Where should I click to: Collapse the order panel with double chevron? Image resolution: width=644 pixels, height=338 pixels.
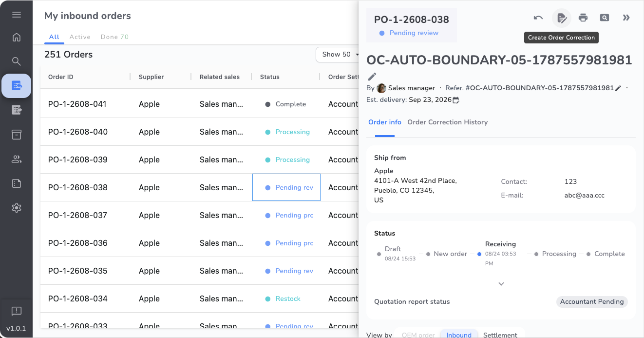coord(626,18)
